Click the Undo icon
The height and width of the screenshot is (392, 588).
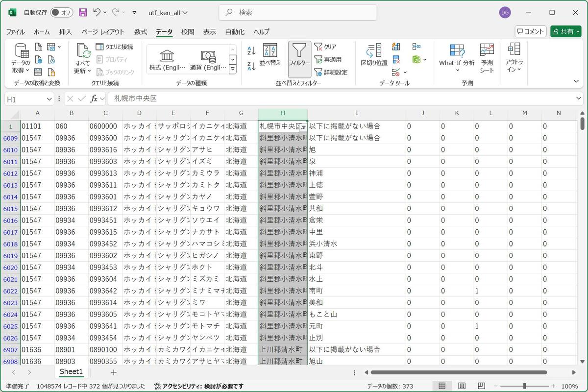point(97,12)
